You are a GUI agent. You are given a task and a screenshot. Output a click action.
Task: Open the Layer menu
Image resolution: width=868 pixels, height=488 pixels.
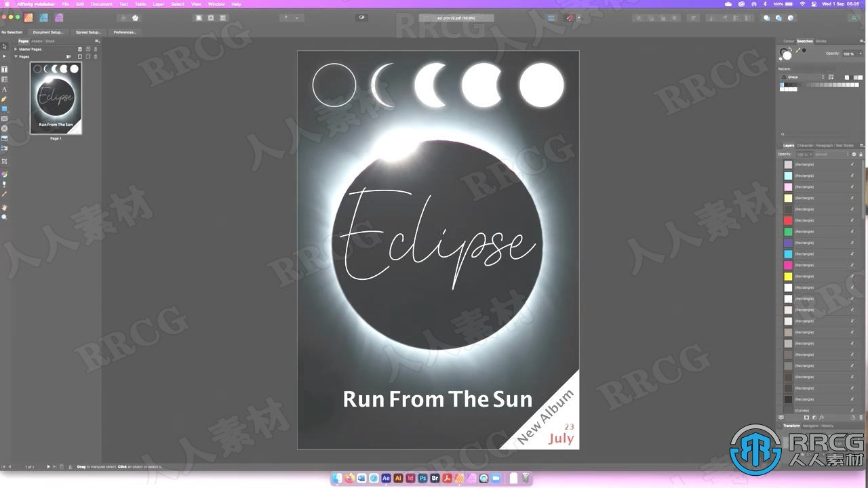(158, 4)
